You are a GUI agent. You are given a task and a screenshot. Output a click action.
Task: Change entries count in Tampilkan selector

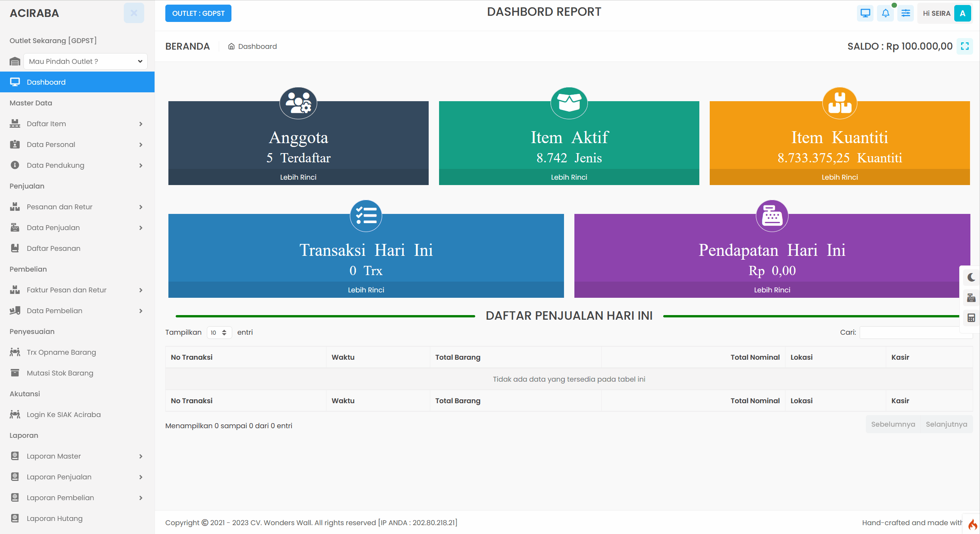point(219,332)
